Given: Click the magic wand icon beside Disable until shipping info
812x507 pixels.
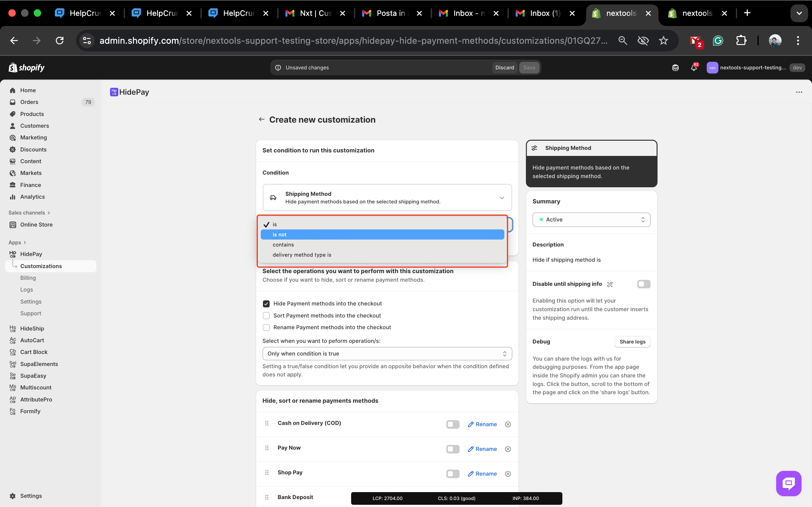Looking at the screenshot, I should pyautogui.click(x=610, y=284).
